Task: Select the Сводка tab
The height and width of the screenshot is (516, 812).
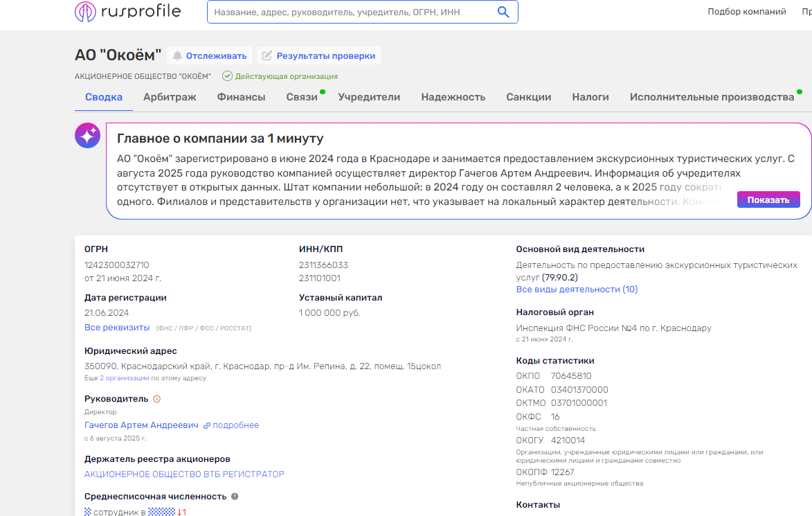Action: pos(104,97)
